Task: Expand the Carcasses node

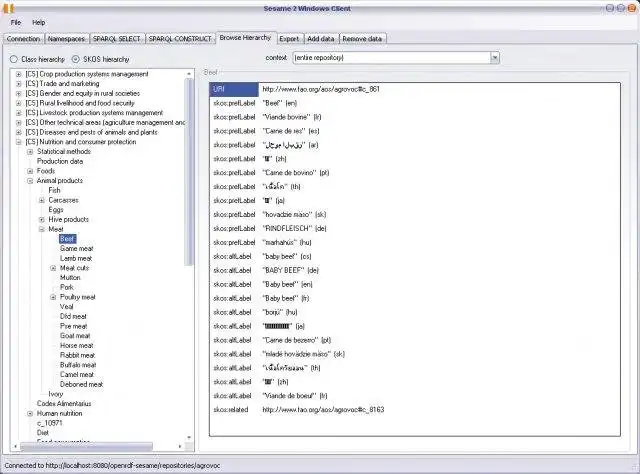Action: pos(42,200)
